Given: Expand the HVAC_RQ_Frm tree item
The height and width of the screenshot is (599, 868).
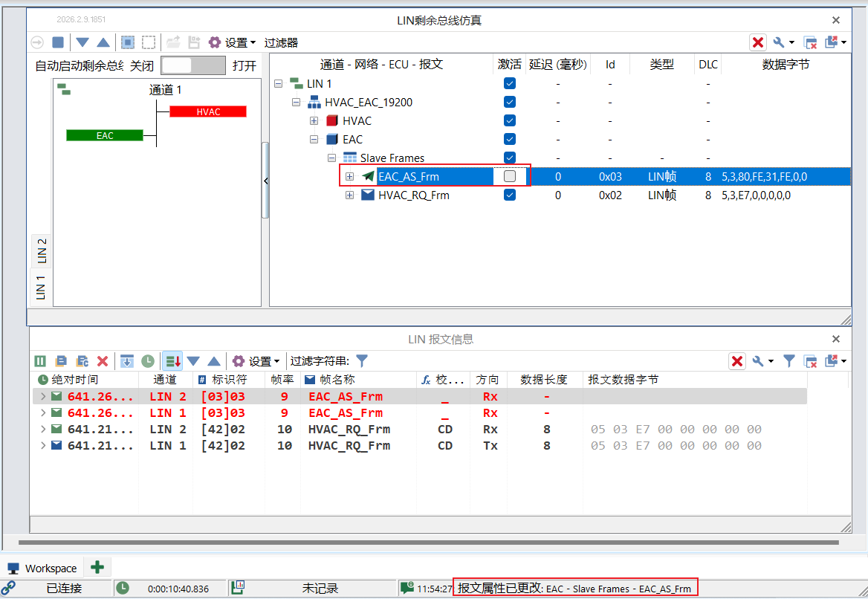Looking at the screenshot, I should tap(350, 195).
